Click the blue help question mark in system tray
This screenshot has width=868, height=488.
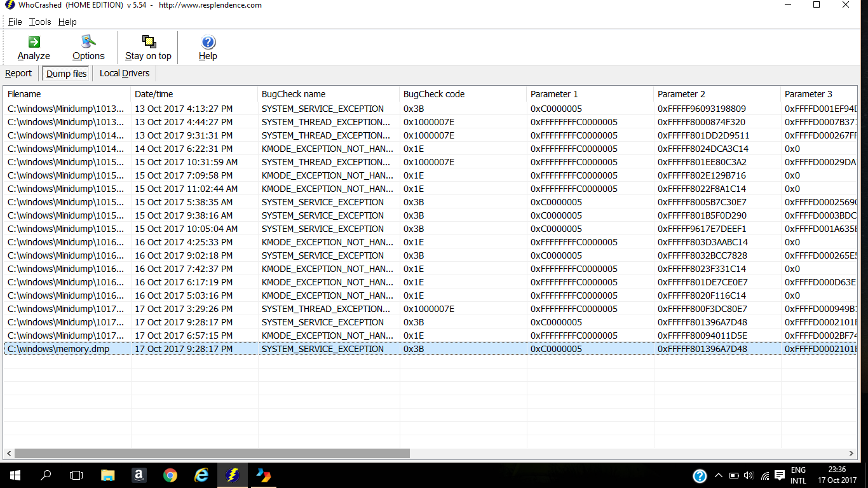(700, 475)
